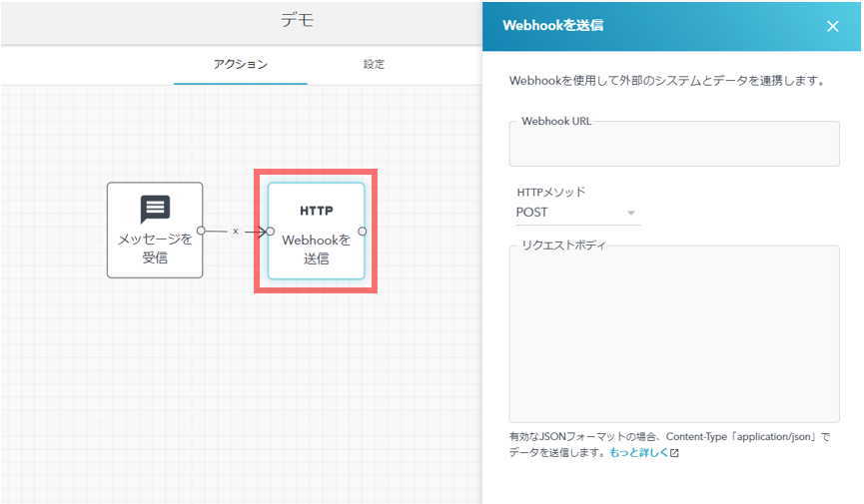Open the HTTPメソッド dropdown arrow
The height and width of the screenshot is (504, 864).
[630, 213]
